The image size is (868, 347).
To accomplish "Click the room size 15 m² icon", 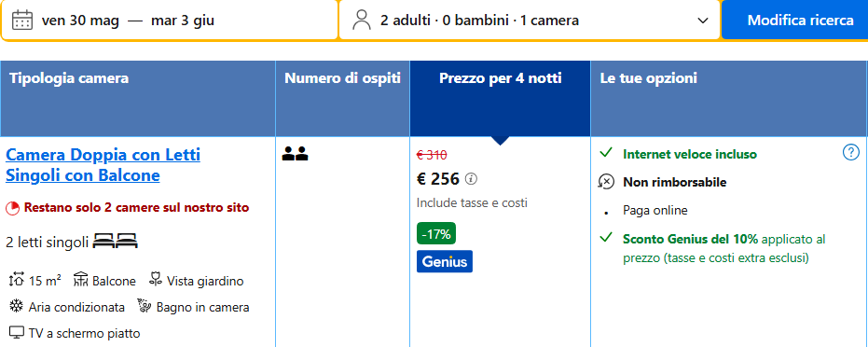I will click(17, 280).
